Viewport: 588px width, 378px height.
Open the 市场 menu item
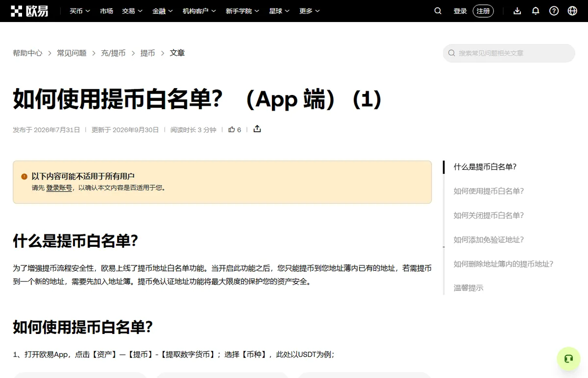(x=106, y=11)
